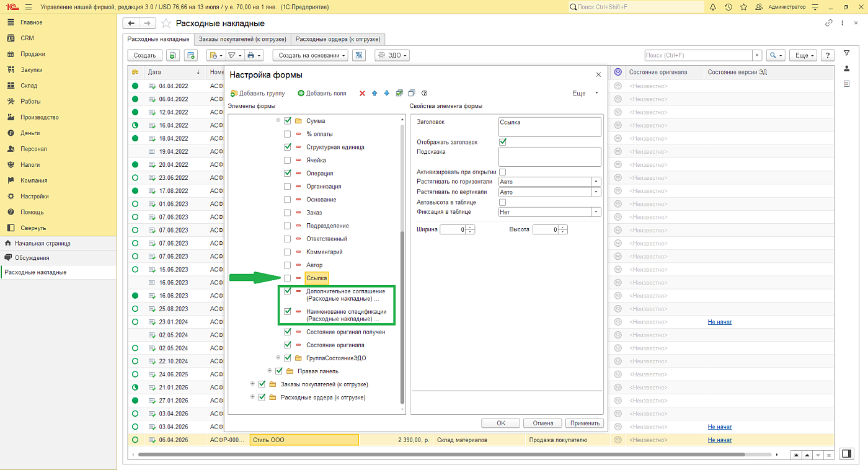Open favorites star in top bar

[x=743, y=7]
